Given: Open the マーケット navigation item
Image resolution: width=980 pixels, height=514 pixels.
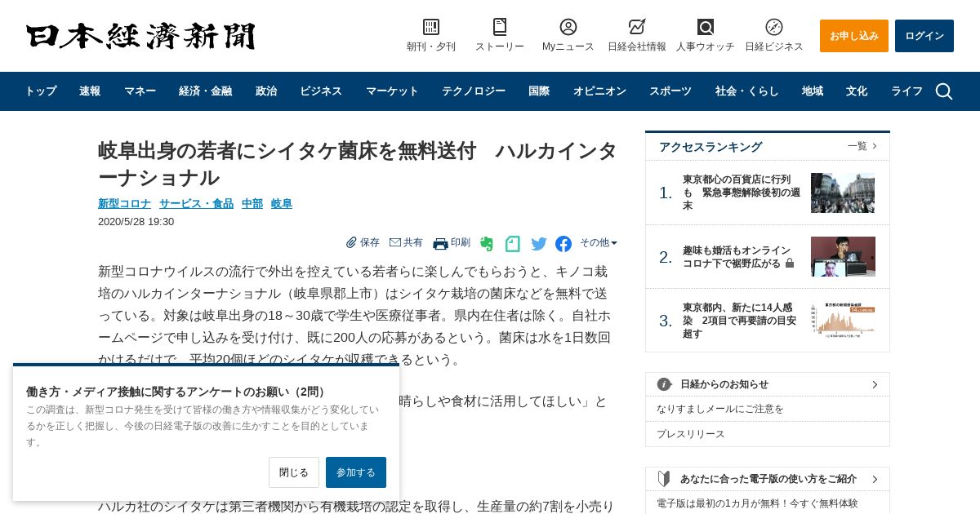Looking at the screenshot, I should (392, 91).
